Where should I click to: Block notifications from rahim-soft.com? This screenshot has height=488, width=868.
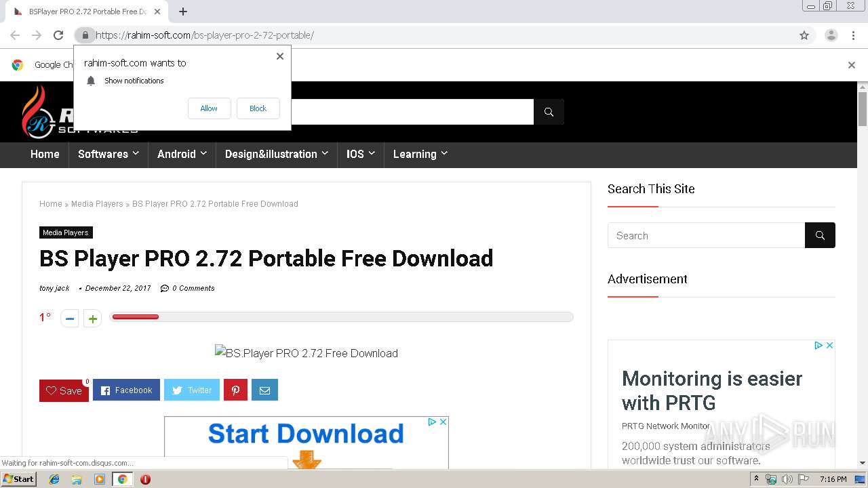tap(258, 108)
